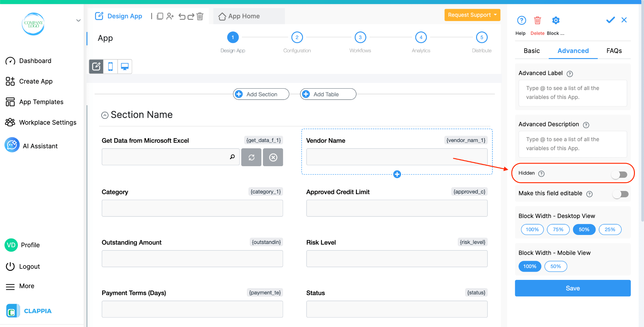Switch to the FAQs tab
The width and height of the screenshot is (644, 327).
pos(614,51)
